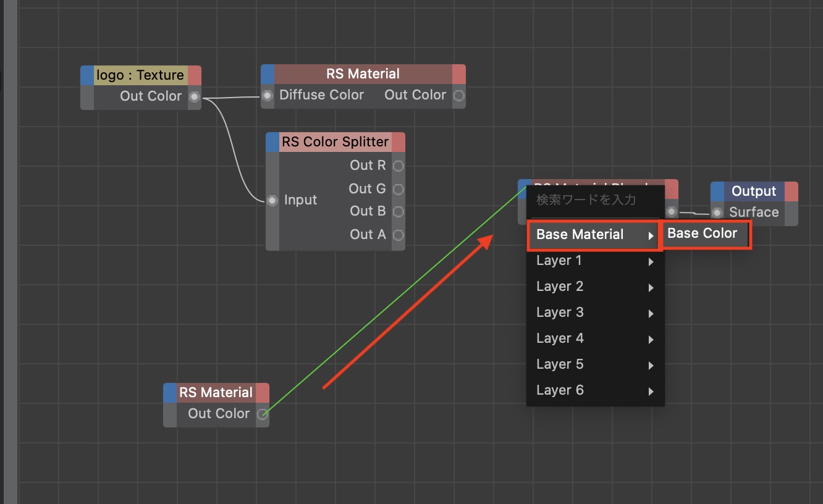The height and width of the screenshot is (504, 823).
Task: Click Color Splitter Out R port
Action: coord(399,166)
